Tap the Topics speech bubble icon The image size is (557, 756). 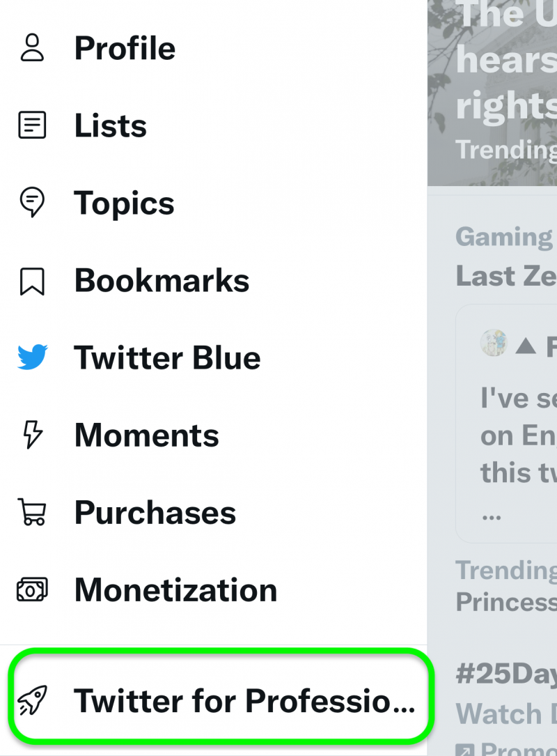click(x=32, y=202)
